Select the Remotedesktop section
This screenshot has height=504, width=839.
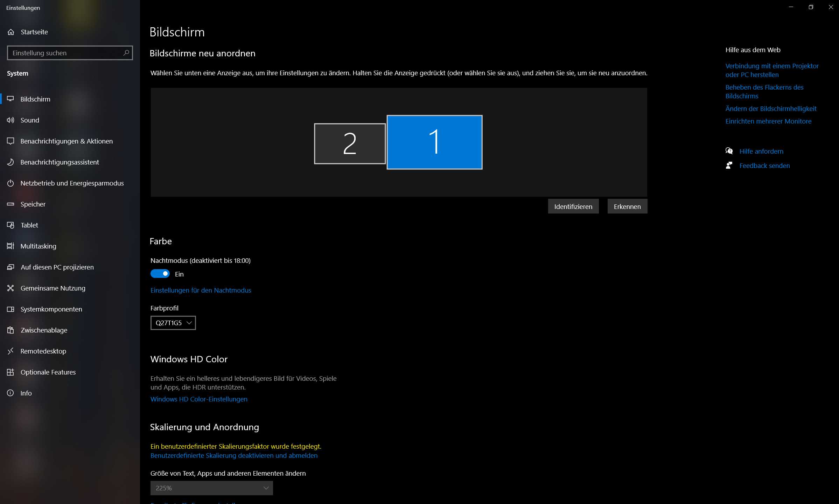[43, 351]
